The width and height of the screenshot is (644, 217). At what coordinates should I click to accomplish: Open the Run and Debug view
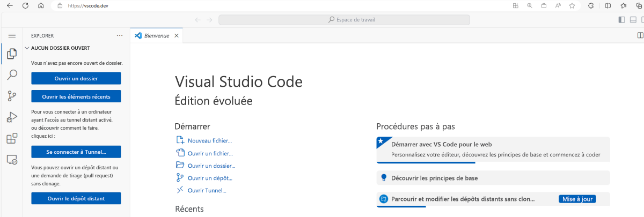tap(11, 117)
